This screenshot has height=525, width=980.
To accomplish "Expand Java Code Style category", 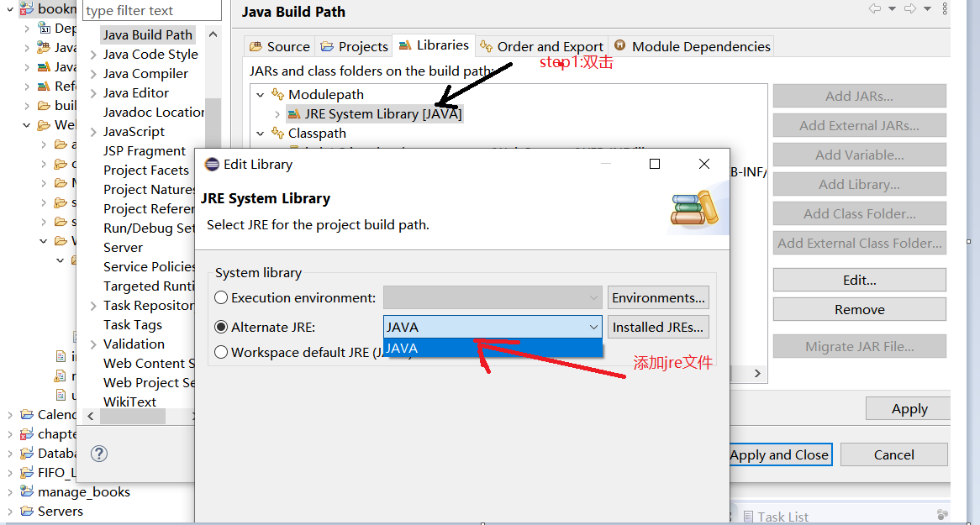I will (x=93, y=55).
